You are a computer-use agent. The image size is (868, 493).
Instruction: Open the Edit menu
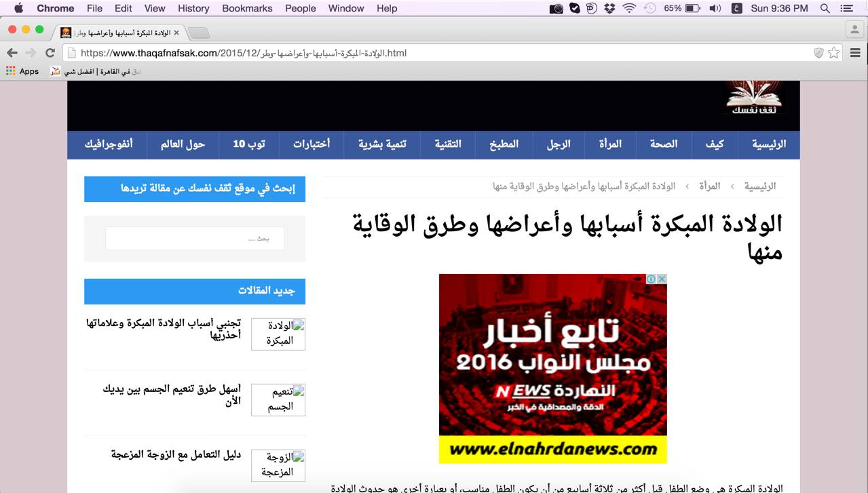coord(124,8)
